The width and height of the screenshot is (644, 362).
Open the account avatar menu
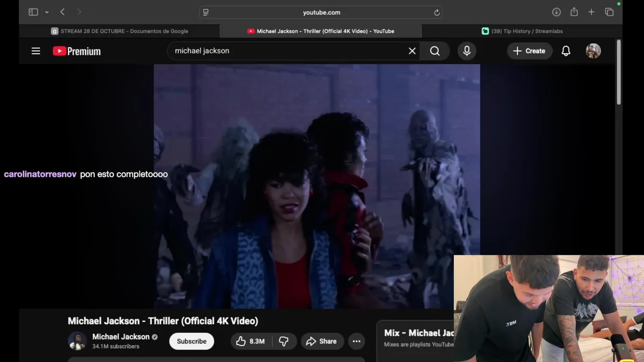[593, 51]
